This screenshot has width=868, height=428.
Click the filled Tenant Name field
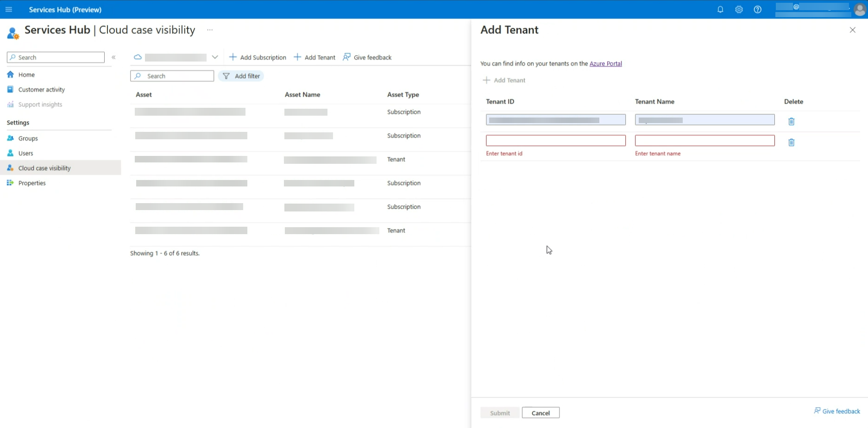click(x=704, y=120)
